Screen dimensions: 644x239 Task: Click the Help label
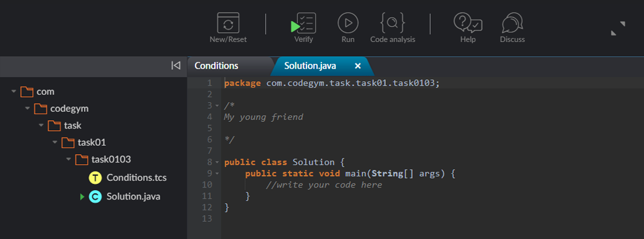tap(468, 39)
